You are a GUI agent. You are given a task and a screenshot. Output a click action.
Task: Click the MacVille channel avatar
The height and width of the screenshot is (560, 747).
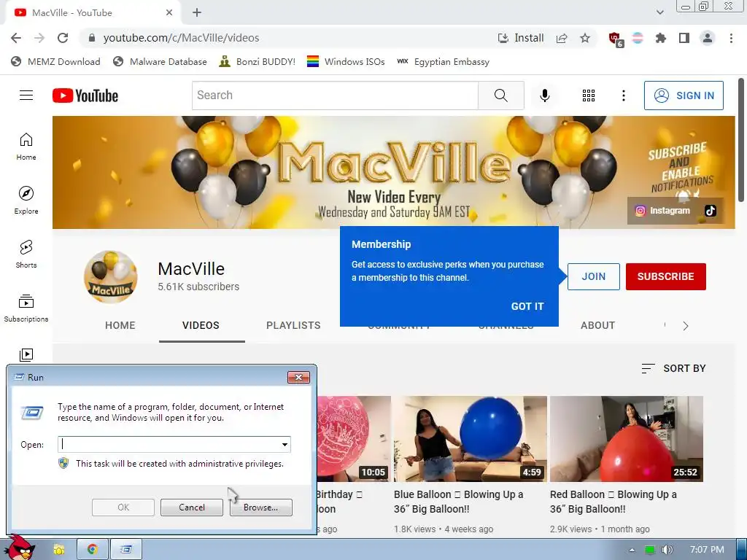(111, 277)
